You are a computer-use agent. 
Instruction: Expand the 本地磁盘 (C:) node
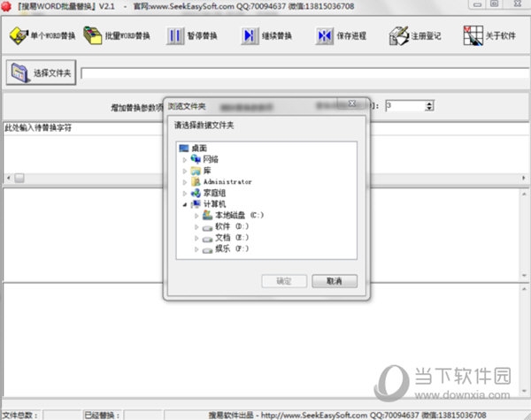pos(196,216)
